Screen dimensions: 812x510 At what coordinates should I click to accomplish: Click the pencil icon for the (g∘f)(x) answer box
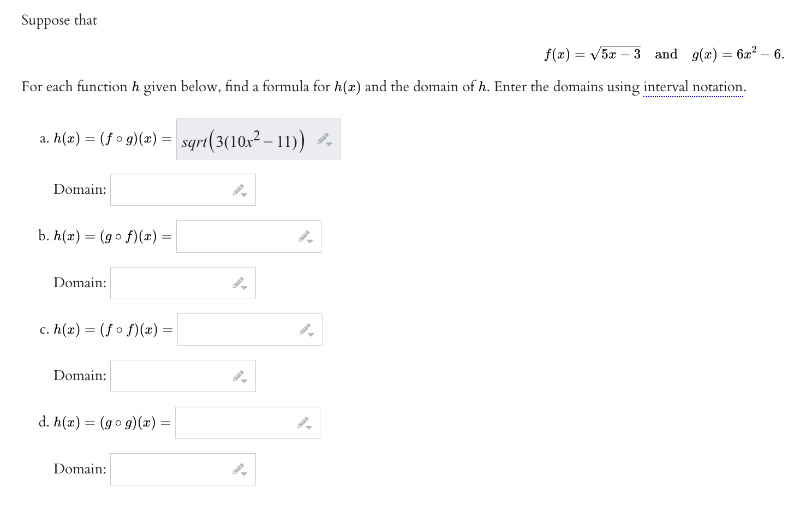(x=304, y=234)
